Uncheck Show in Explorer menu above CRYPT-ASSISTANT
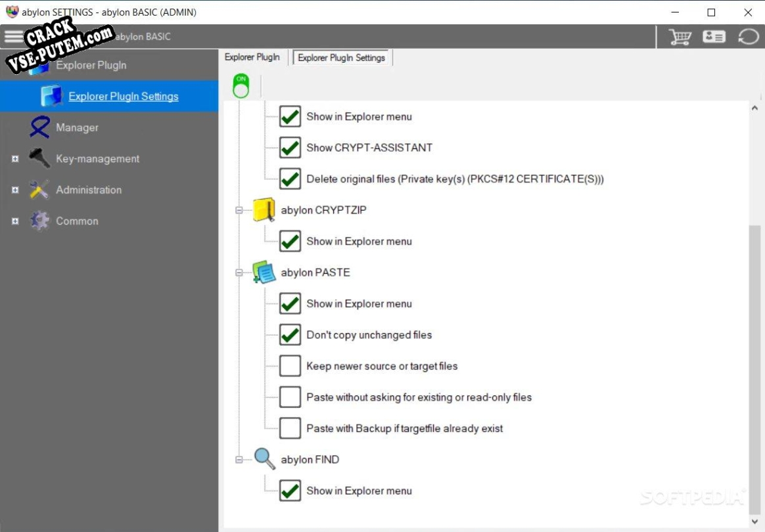This screenshot has height=532, width=765. coord(290,116)
